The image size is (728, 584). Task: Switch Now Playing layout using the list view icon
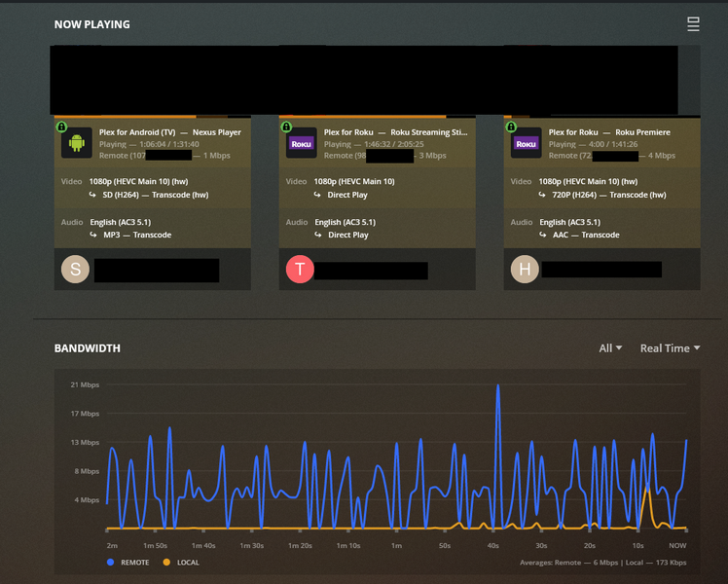pyautogui.click(x=693, y=24)
